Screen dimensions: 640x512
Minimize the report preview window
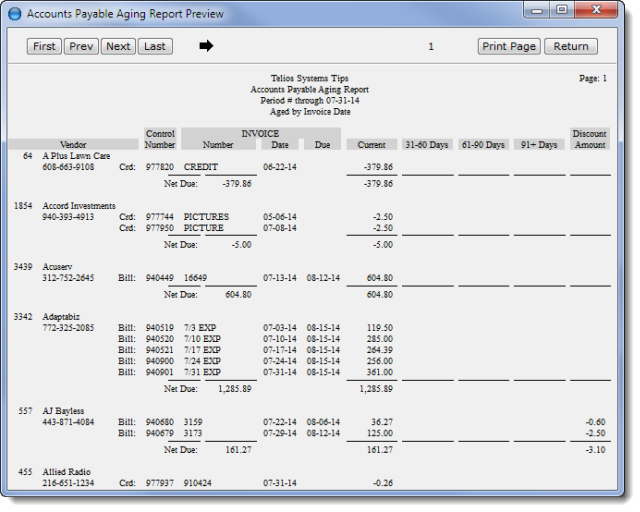click(x=539, y=11)
